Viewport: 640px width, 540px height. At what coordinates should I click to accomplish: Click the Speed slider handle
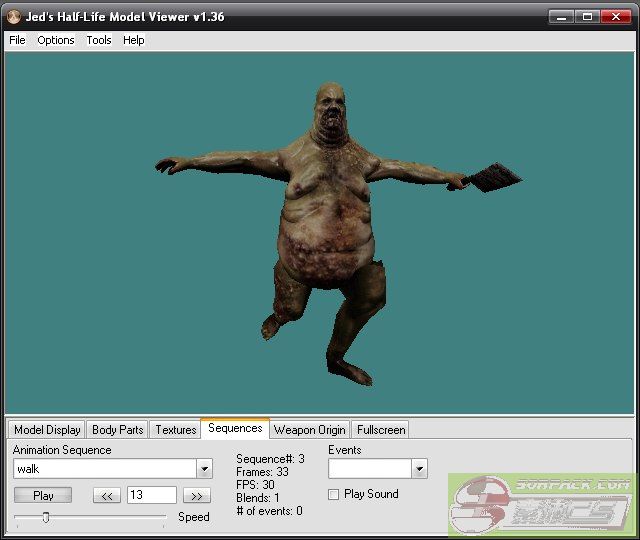pyautogui.click(x=46, y=517)
